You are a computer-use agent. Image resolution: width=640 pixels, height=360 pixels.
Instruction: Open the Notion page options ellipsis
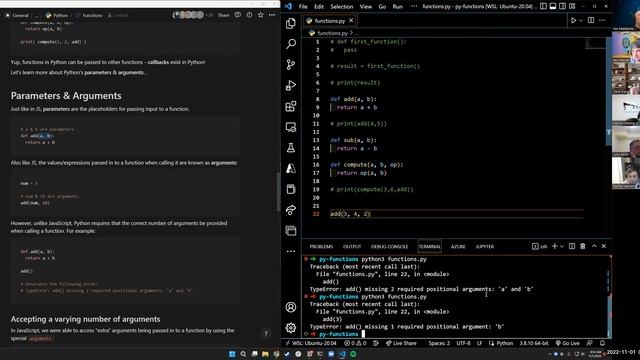pos(272,15)
